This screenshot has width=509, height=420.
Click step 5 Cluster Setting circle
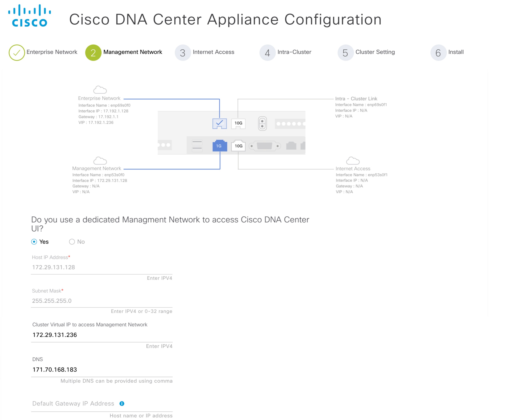[345, 53]
